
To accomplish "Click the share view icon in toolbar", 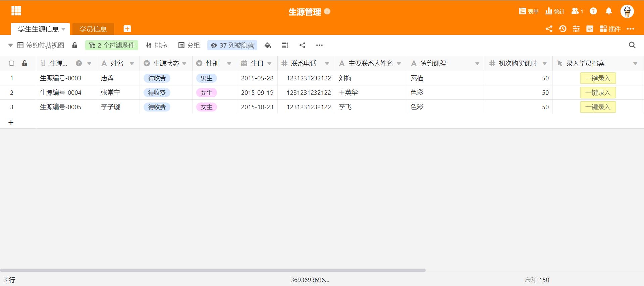I will (x=302, y=45).
